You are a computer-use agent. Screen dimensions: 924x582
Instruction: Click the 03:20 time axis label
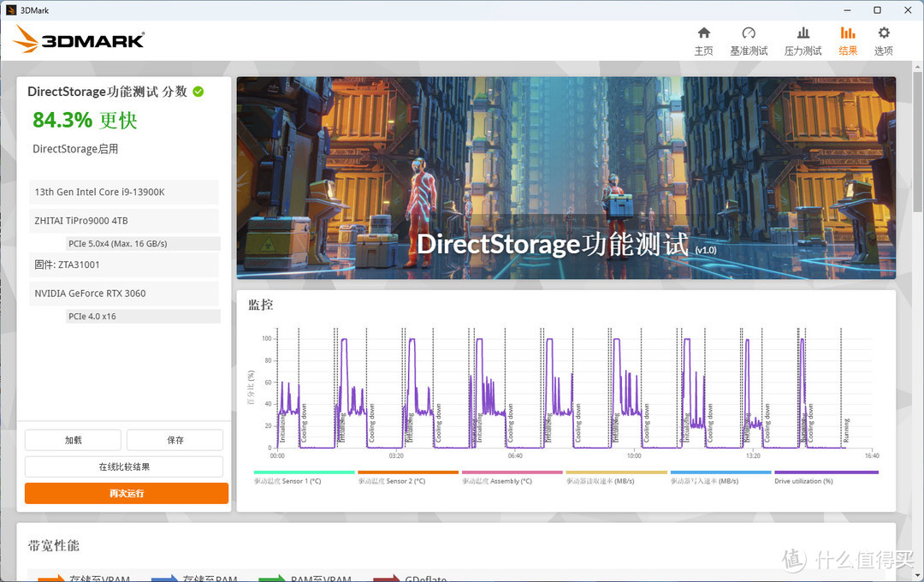point(396,456)
